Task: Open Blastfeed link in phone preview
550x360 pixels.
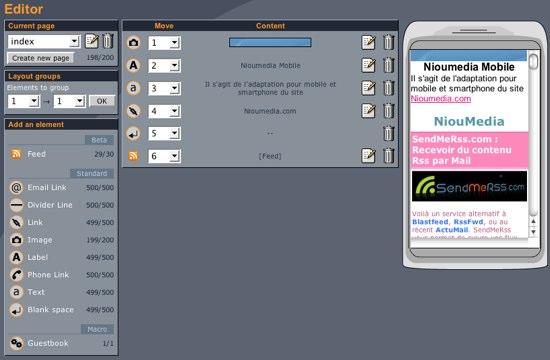Action: tap(430, 222)
